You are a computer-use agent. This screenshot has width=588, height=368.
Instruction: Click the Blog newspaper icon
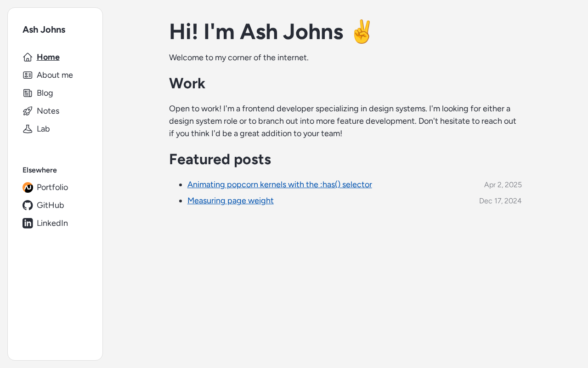click(28, 93)
